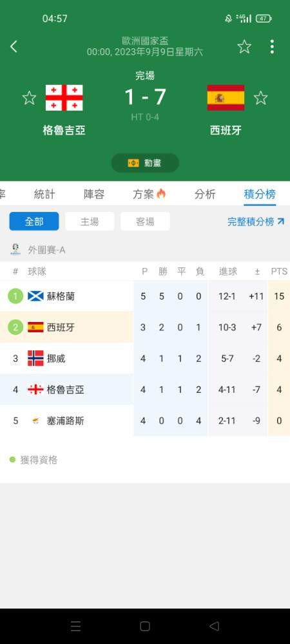Tap the 外圍賽-A competition logo icon

pos(15,249)
